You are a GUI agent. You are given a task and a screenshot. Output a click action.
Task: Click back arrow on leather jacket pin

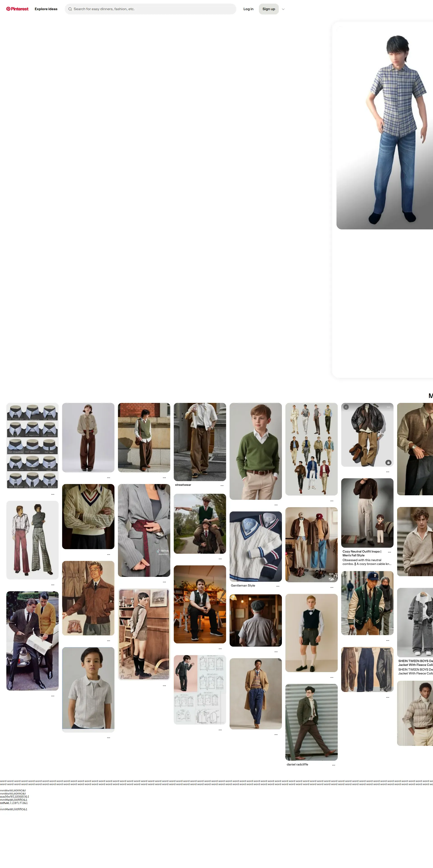coord(346,407)
